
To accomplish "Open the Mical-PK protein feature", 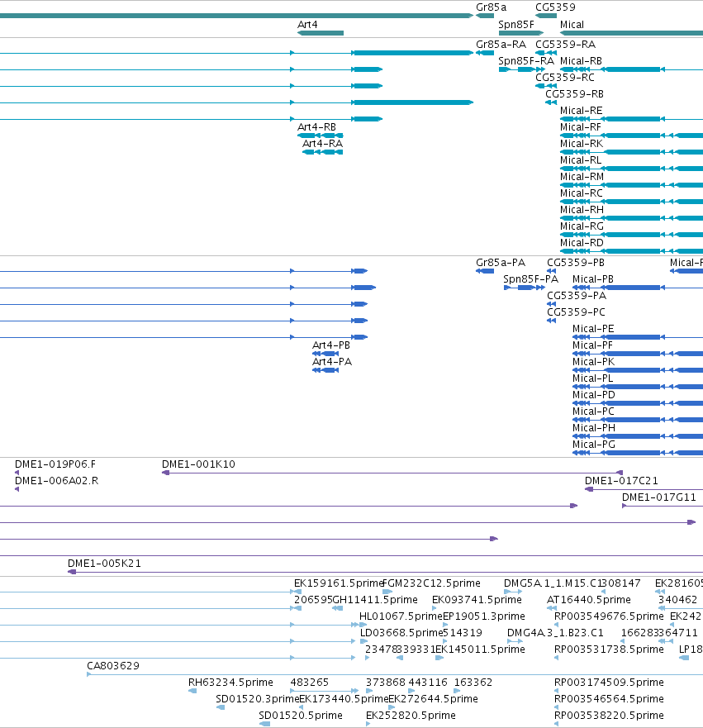I will pyautogui.click(x=638, y=370).
